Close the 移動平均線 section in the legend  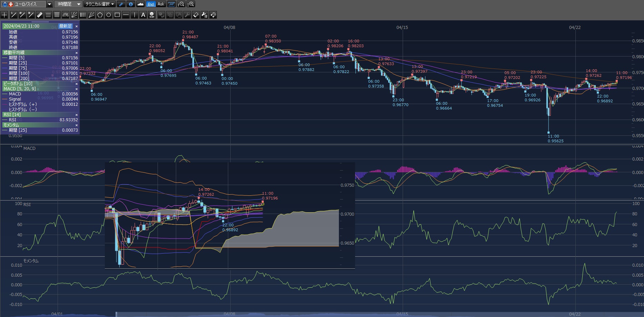click(x=77, y=53)
